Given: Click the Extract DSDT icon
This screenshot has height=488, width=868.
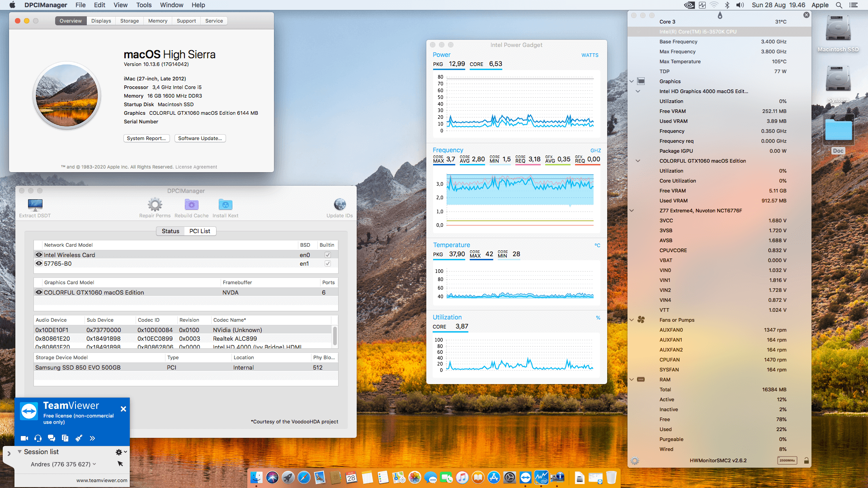Looking at the screenshot, I should [35, 205].
